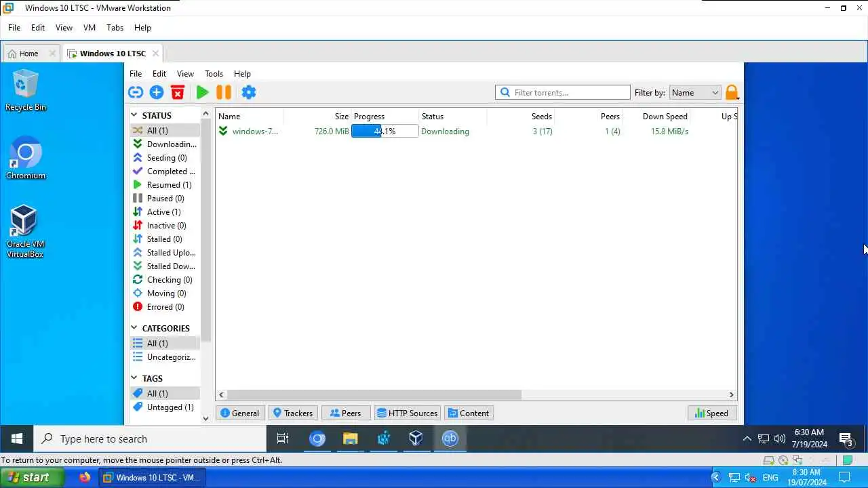Open Task View on guest taskbar
Screen dimensions: 868x488
point(283,439)
